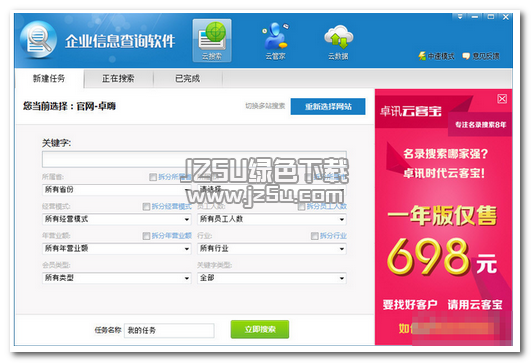Image resolution: width=531 pixels, height=363 pixels.
Task: Expand the 所有年营业额 dropdown
Action: [116, 249]
